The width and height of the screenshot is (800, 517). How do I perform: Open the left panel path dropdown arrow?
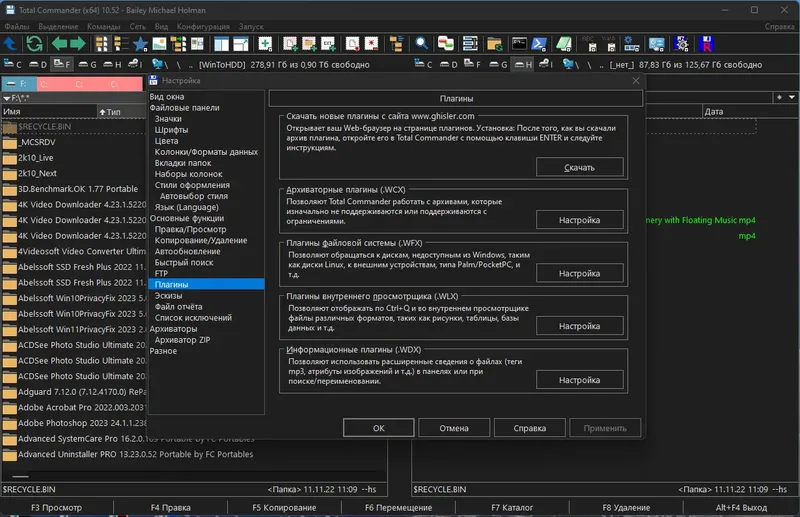tap(8, 98)
